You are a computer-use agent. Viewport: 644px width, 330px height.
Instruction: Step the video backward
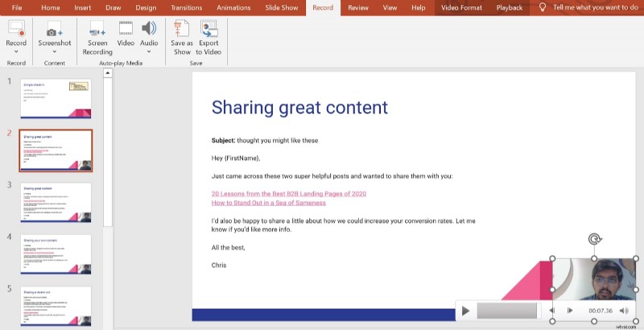point(552,311)
